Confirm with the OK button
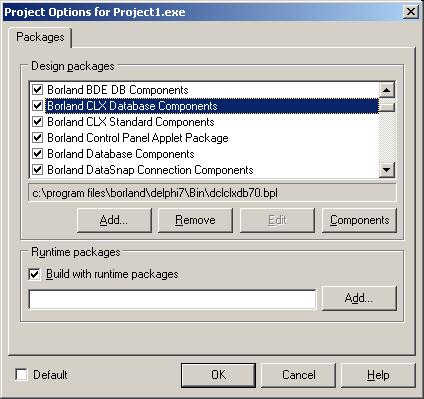 tap(219, 375)
